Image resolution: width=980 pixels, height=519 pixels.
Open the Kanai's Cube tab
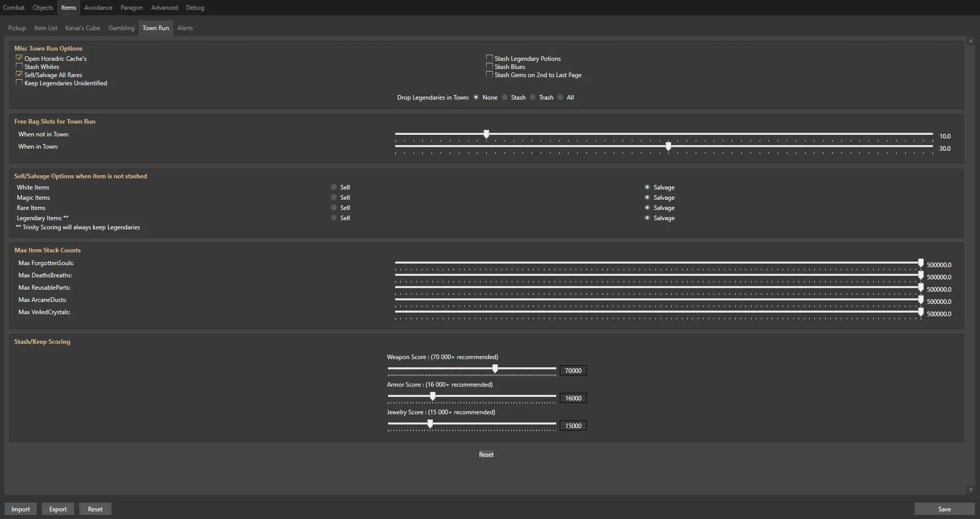(82, 28)
